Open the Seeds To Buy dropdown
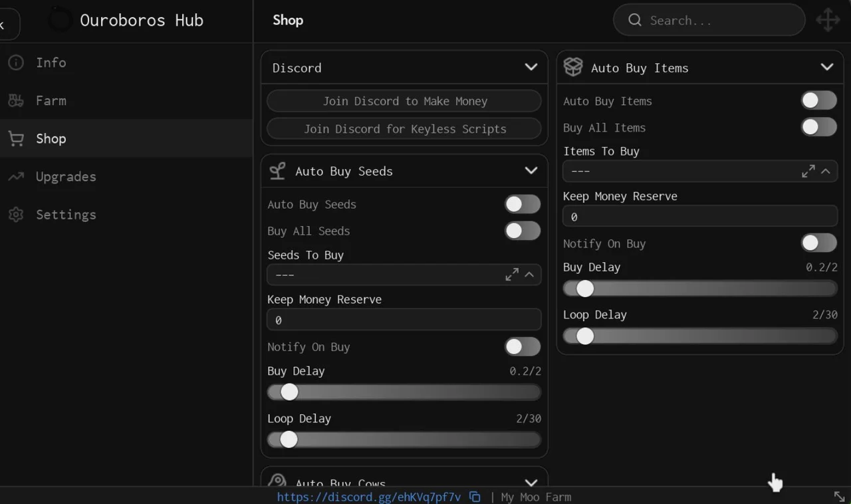The width and height of the screenshot is (851, 504). [x=404, y=275]
